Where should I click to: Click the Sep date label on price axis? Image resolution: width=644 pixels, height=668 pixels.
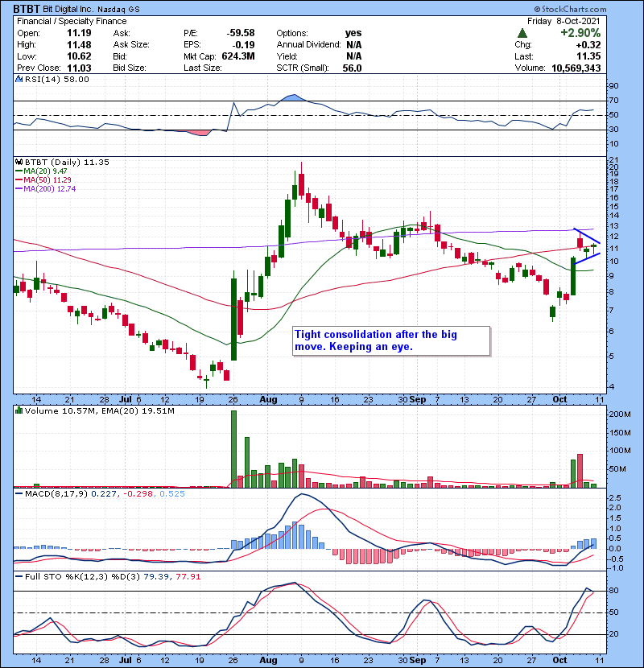tap(418, 399)
